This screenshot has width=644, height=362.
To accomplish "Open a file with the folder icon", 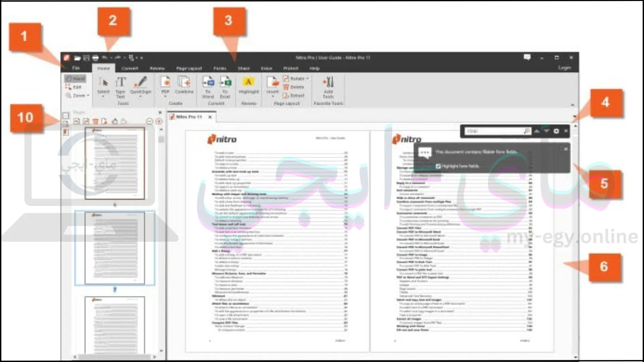I will 77,58.
